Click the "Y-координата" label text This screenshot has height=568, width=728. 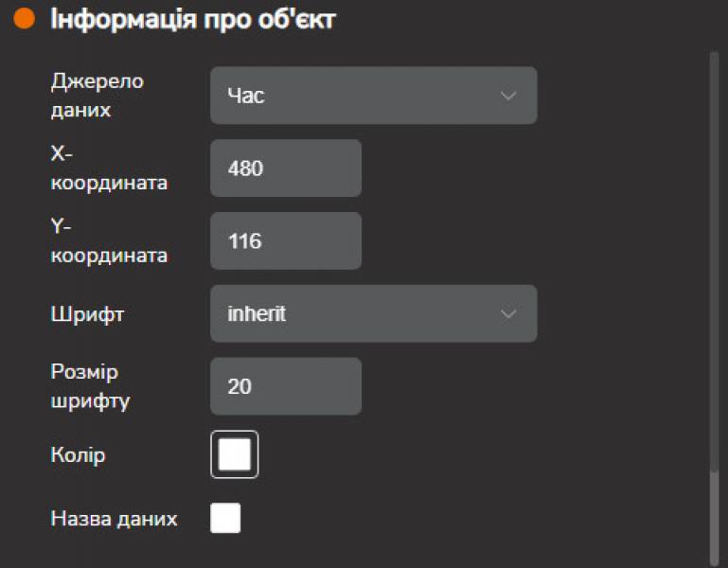tap(108, 241)
